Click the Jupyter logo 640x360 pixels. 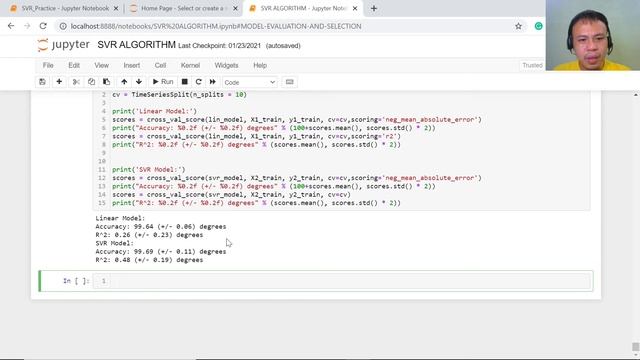pos(63,44)
